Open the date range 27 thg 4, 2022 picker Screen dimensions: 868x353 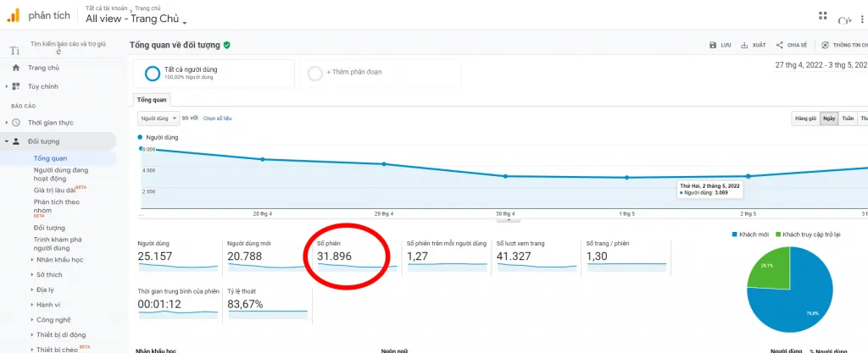(x=821, y=65)
